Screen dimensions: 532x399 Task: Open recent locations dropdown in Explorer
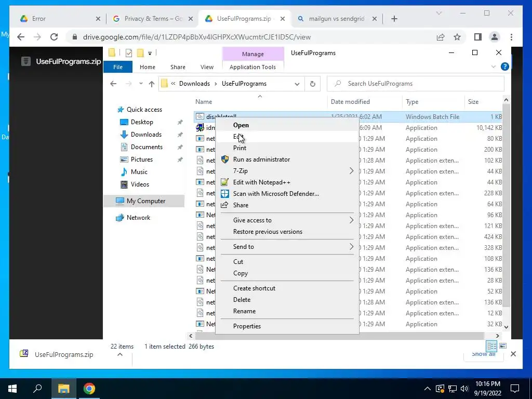click(141, 84)
